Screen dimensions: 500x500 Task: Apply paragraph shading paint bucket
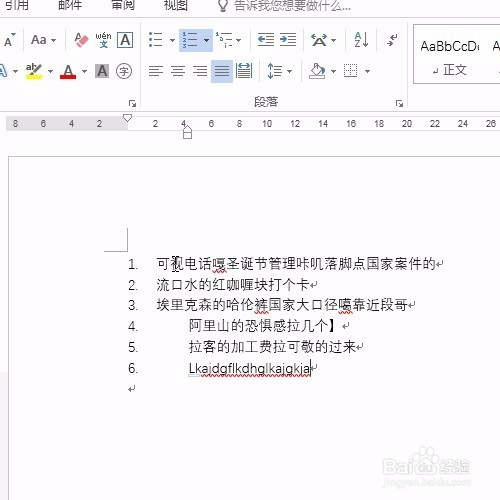tap(318, 71)
